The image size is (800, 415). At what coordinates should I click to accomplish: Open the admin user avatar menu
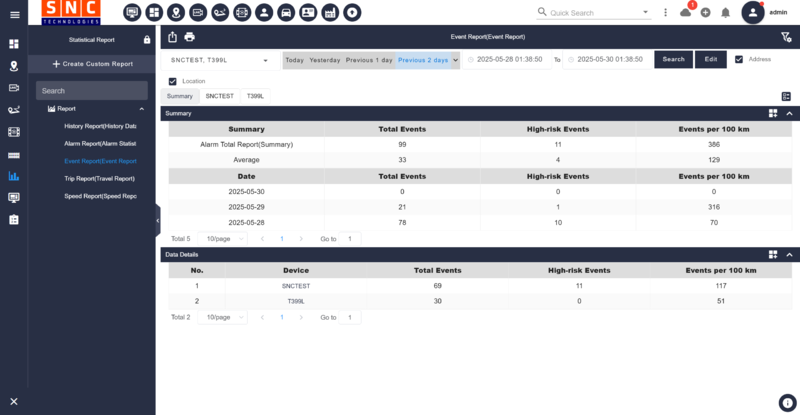click(753, 12)
